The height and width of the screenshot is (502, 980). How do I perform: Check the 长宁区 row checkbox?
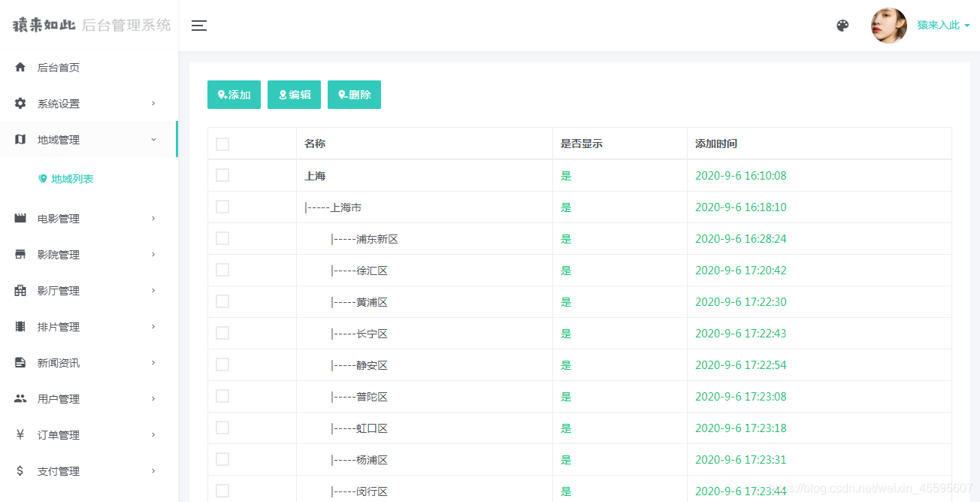click(x=222, y=333)
